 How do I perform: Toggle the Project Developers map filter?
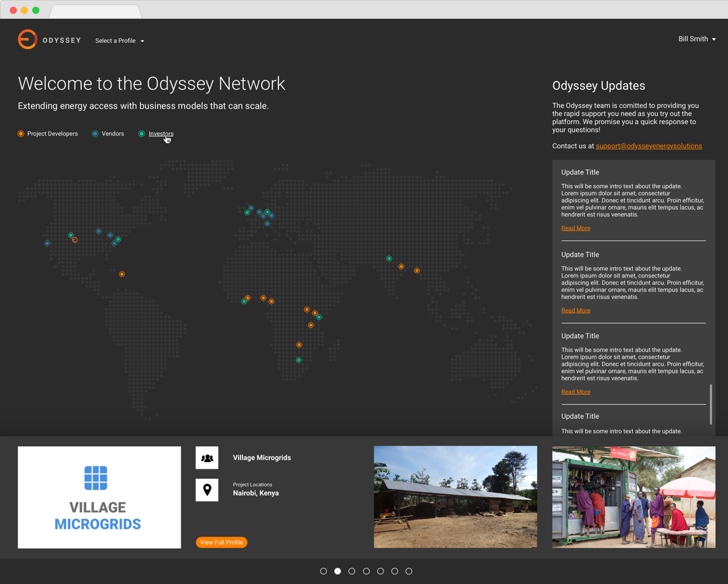(48, 134)
